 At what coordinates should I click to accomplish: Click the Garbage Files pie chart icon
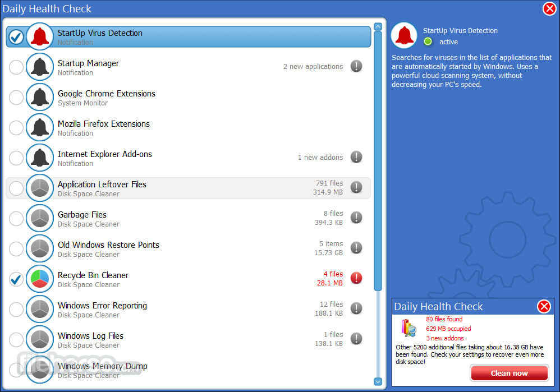pyautogui.click(x=40, y=219)
